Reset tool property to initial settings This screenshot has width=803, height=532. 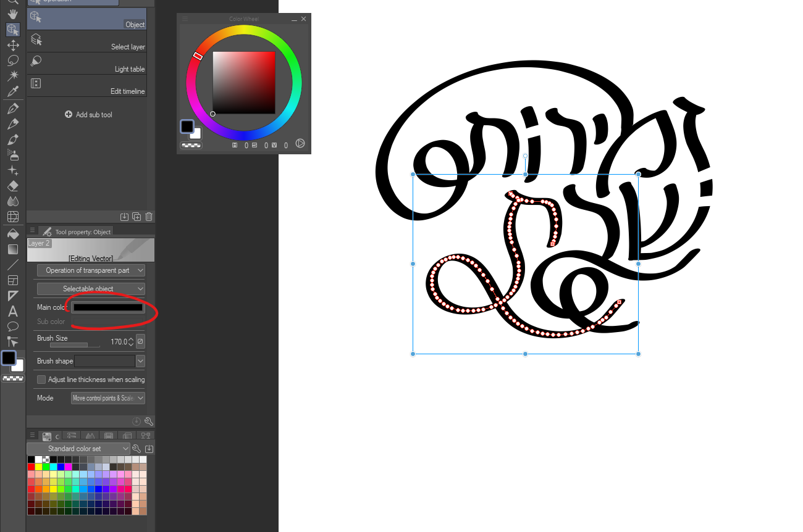click(x=137, y=422)
